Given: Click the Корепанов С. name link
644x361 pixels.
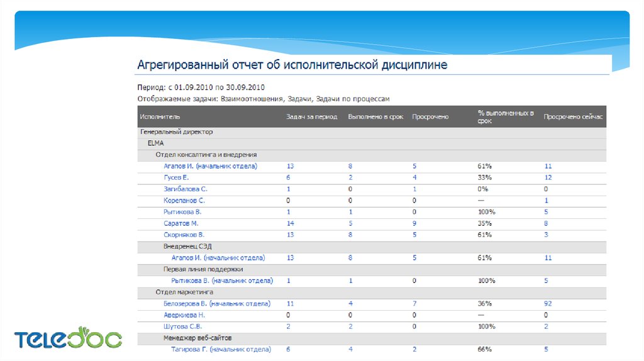Looking at the screenshot, I should point(184,201).
